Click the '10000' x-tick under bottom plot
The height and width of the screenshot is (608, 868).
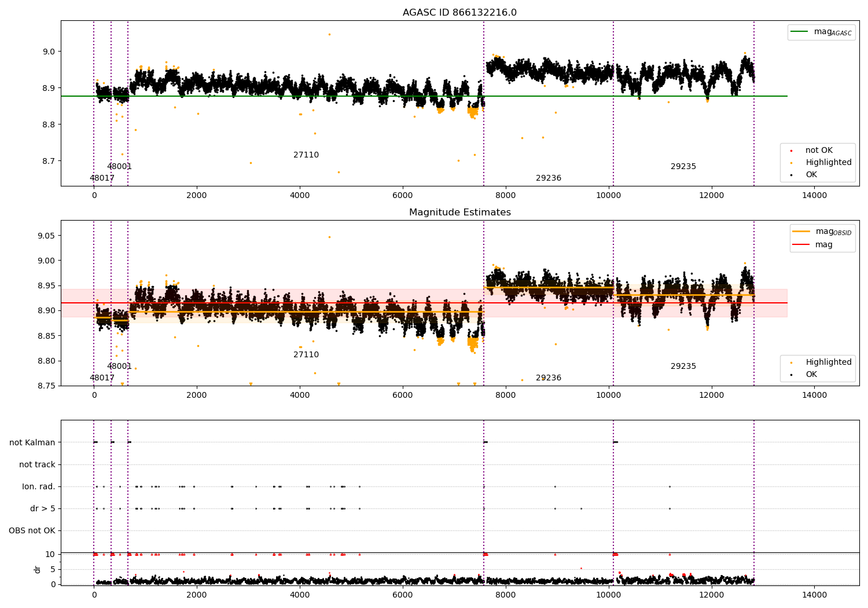point(609,595)
